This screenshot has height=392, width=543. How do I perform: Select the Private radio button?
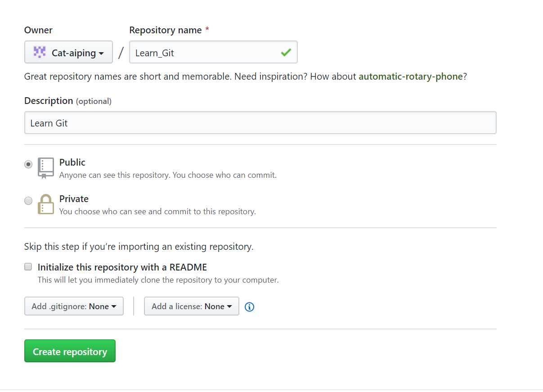pos(28,201)
